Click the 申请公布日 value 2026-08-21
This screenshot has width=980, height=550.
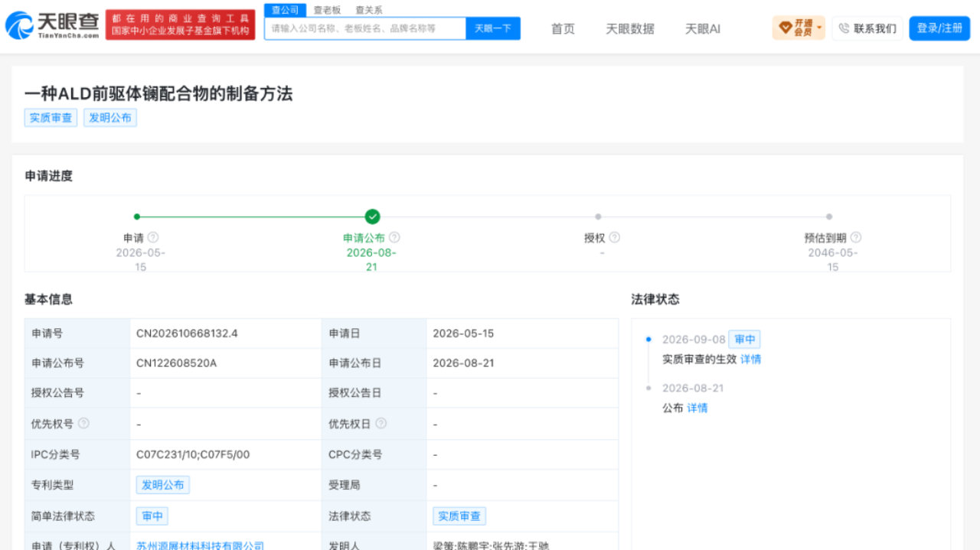pyautogui.click(x=463, y=363)
